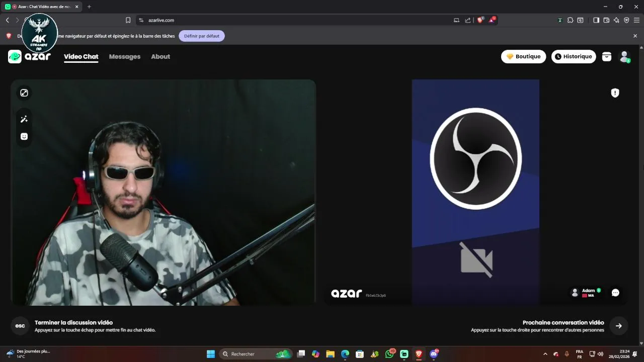This screenshot has width=644, height=362.
Task: Open the Brave Wallet icon
Action: click(x=606, y=20)
